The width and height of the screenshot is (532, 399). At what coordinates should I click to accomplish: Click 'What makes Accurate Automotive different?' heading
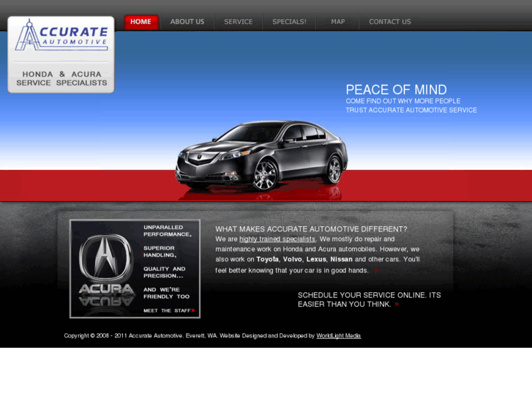[x=311, y=229]
